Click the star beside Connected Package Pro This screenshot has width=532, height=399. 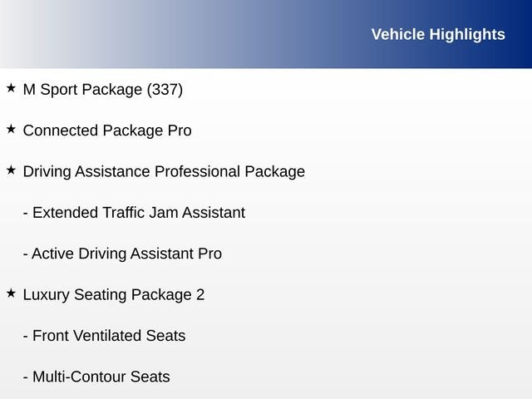point(11,129)
